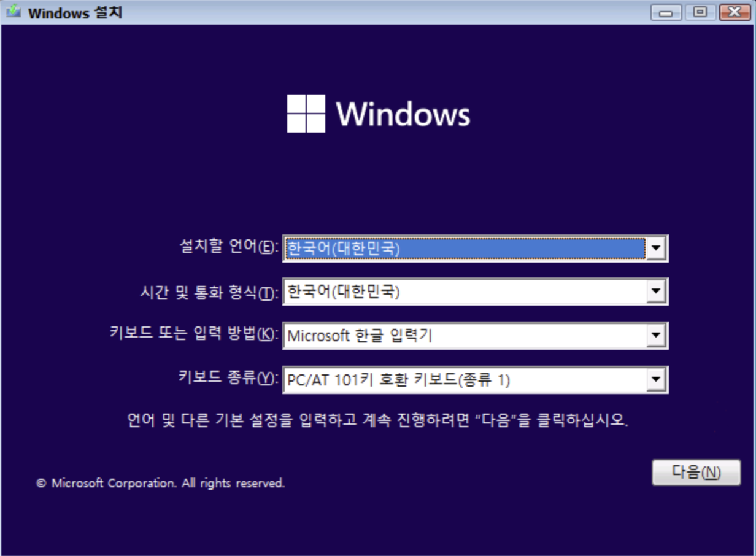Click the 키보드 종류(Y) label

click(228, 378)
